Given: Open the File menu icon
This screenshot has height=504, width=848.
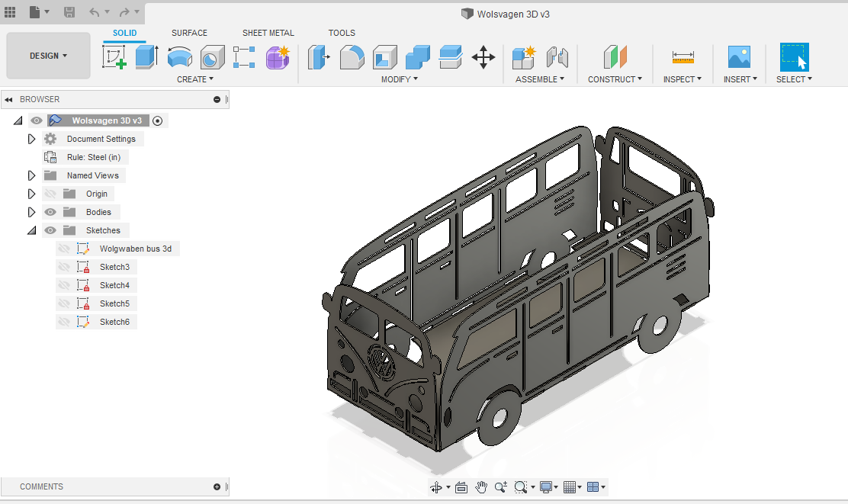Looking at the screenshot, I should coord(34,12).
